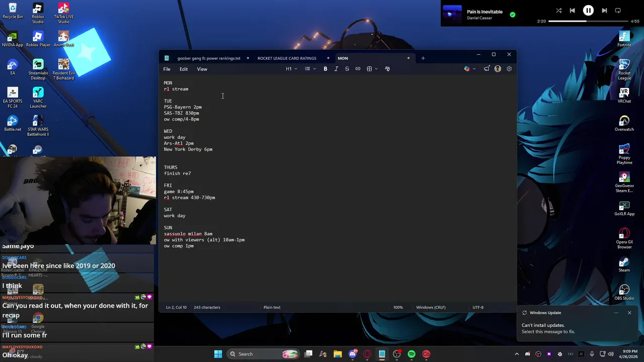Image resolution: width=644 pixels, height=362 pixels.
Task: Open Streamlabs Desktop icon
Action: 38,70
